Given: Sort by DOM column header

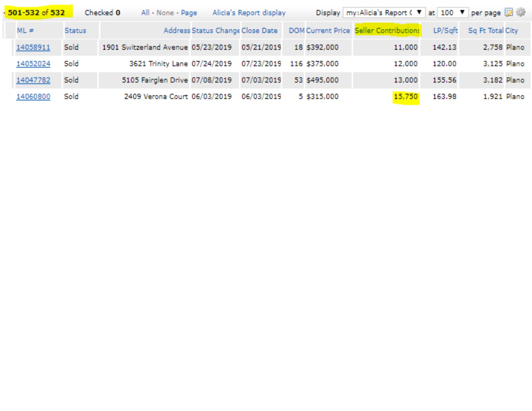Looking at the screenshot, I should point(296,31).
